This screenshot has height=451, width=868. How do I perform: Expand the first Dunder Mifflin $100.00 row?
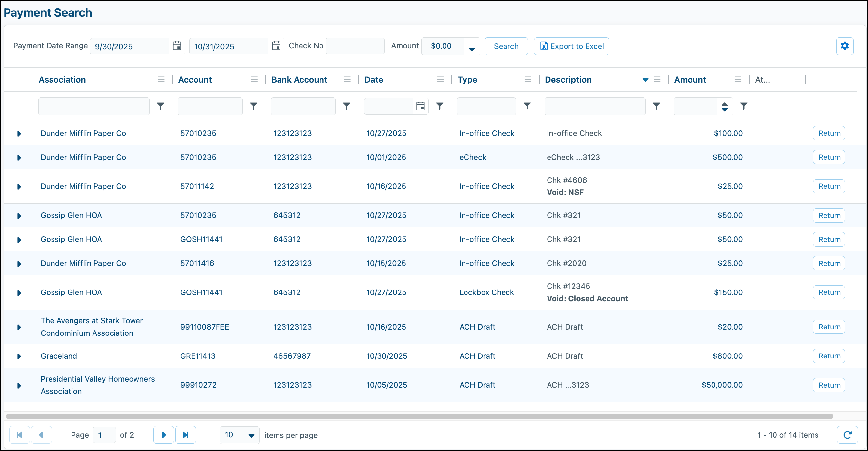tap(19, 134)
